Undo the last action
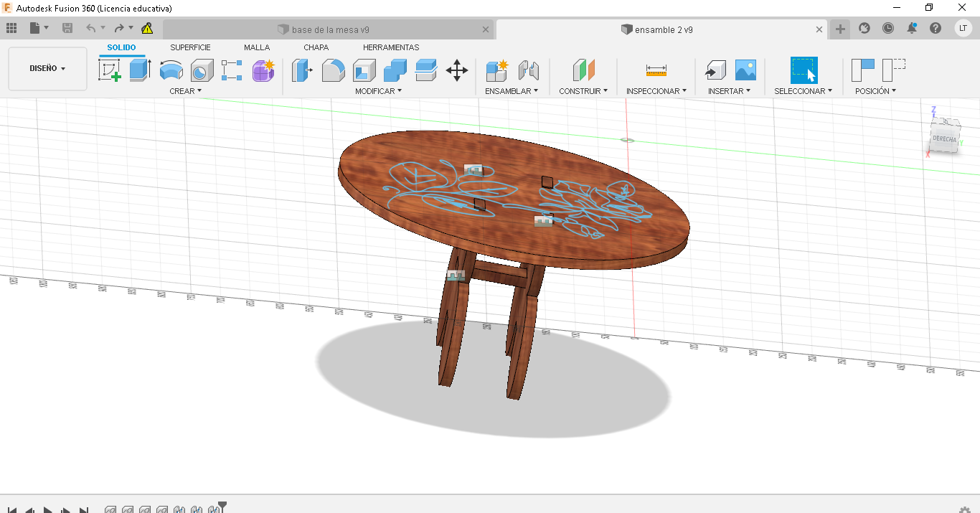980x513 pixels. [x=90, y=28]
